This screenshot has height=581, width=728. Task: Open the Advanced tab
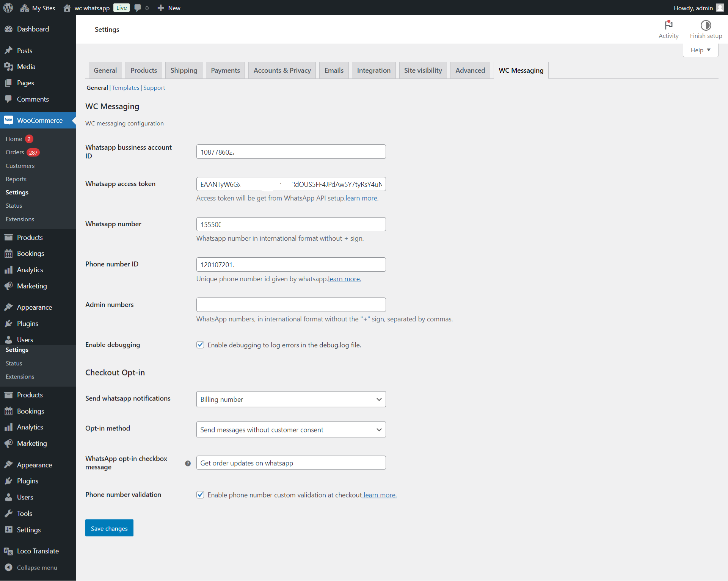470,70
